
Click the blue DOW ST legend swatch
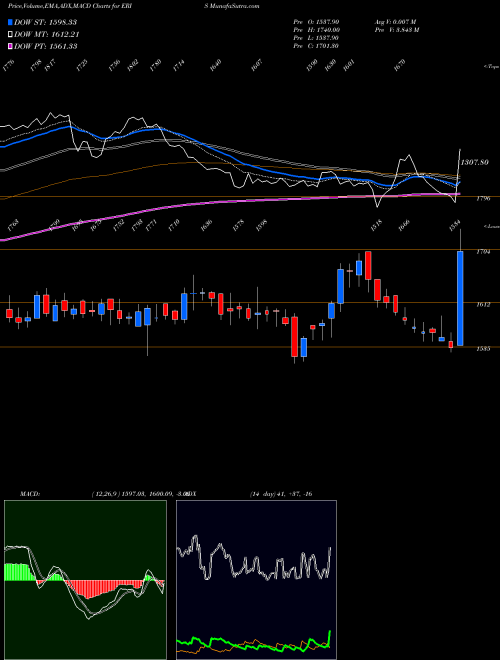(x=11, y=22)
